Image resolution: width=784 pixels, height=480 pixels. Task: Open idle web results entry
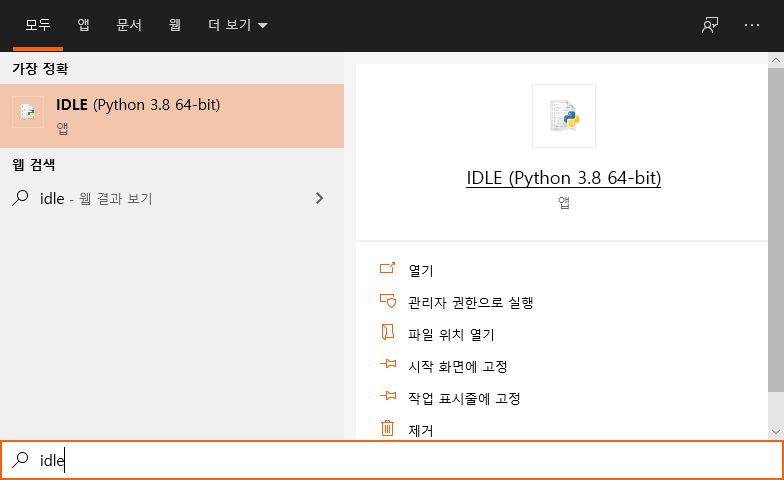tap(172, 198)
